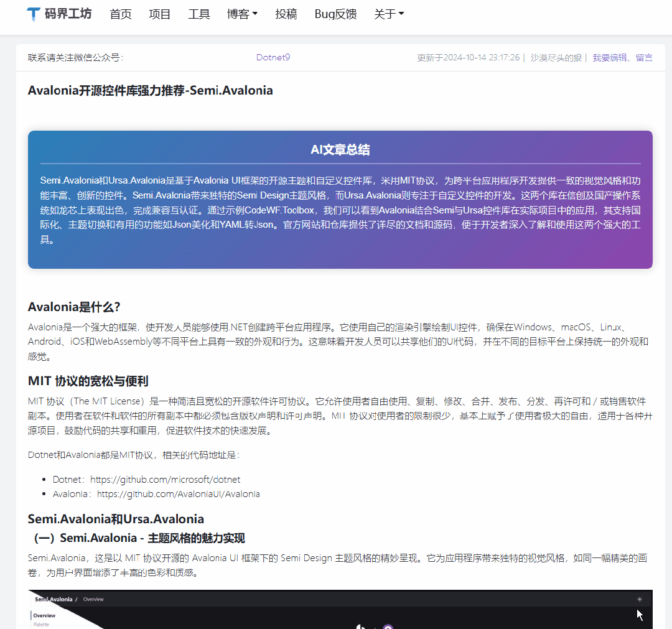The height and width of the screenshot is (629, 672).
Task: Click the (一) Semi.Avalonia - 主题风格的魅力实现 subheading
Action: tap(139, 538)
